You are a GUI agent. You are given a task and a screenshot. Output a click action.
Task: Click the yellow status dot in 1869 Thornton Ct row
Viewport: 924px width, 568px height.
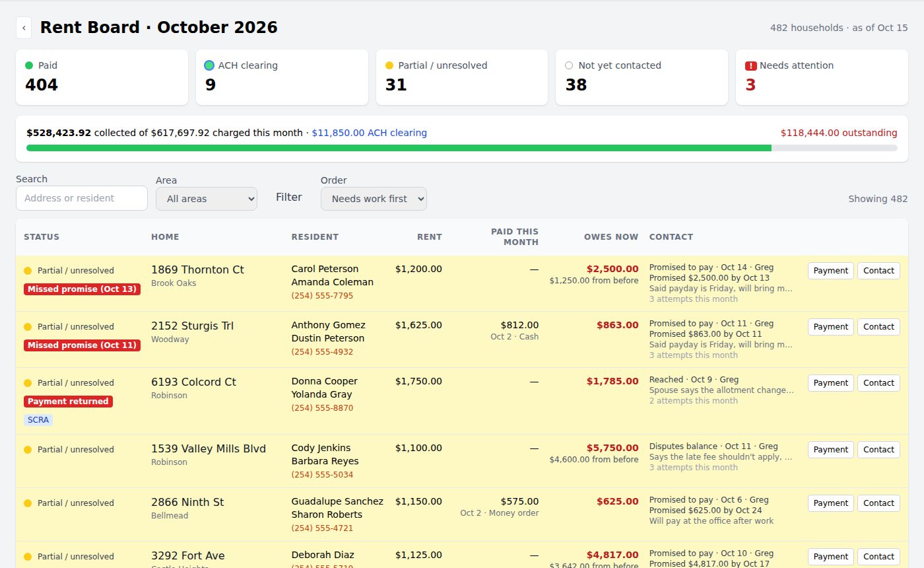pyautogui.click(x=28, y=271)
